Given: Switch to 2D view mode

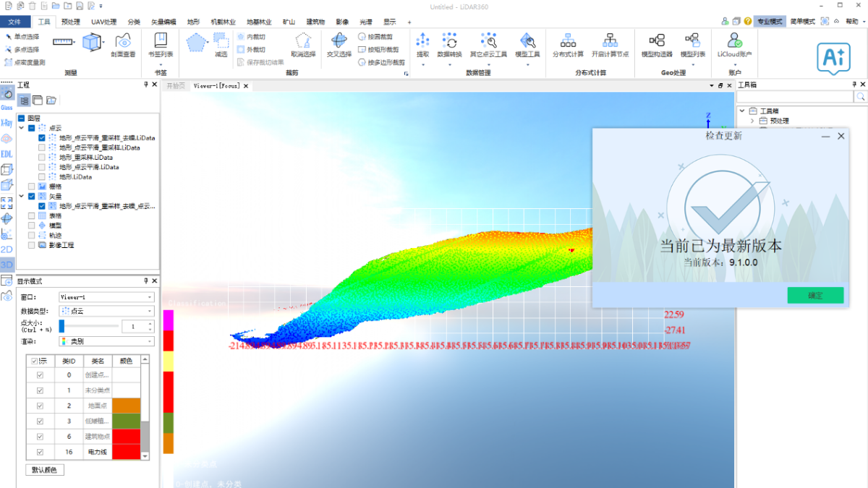Looking at the screenshot, I should coord(7,249).
